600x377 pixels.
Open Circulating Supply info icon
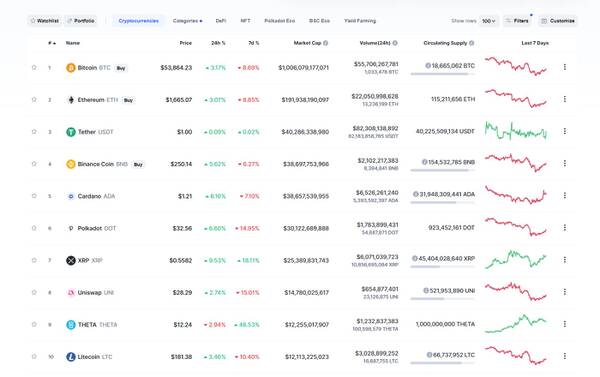[472, 43]
